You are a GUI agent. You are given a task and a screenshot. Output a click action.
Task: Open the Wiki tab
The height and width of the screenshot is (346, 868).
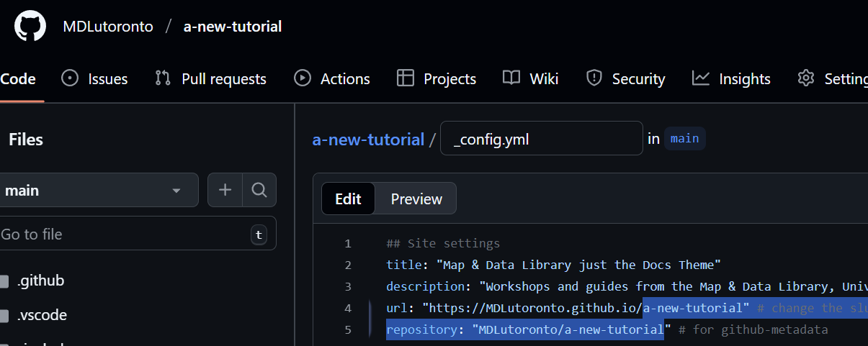pyautogui.click(x=530, y=78)
